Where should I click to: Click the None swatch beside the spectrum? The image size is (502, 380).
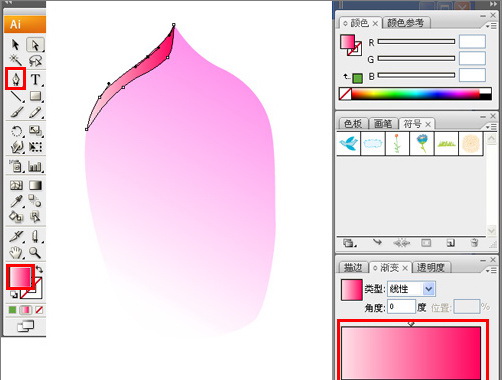click(x=345, y=94)
